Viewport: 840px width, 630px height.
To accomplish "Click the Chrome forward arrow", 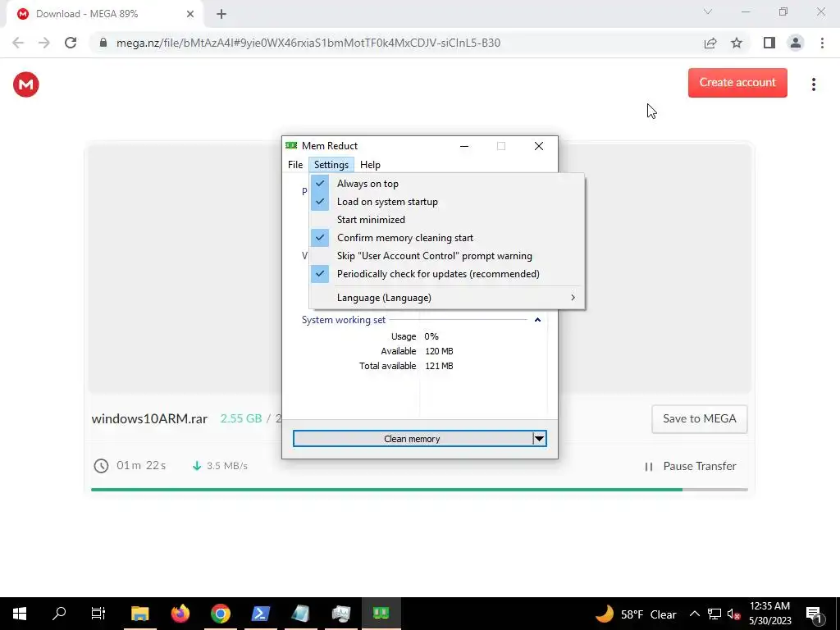I will 44,43.
